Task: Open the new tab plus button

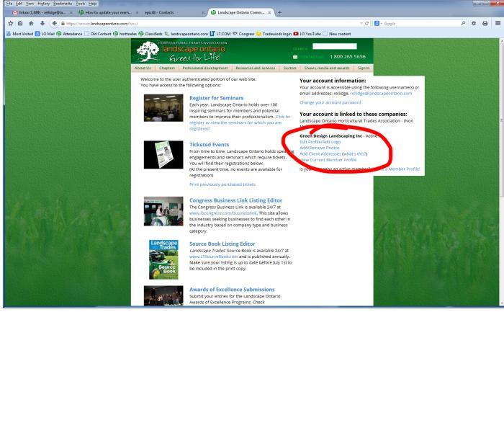Action: pos(279,12)
